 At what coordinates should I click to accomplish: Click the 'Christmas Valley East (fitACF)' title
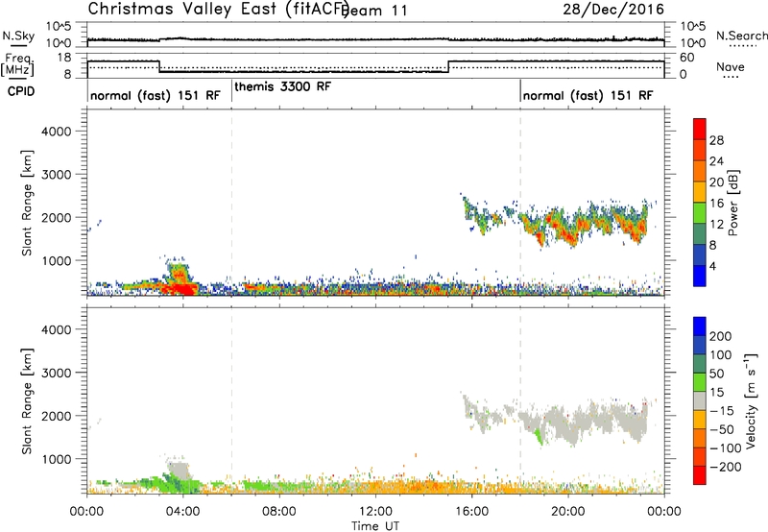pos(219,10)
